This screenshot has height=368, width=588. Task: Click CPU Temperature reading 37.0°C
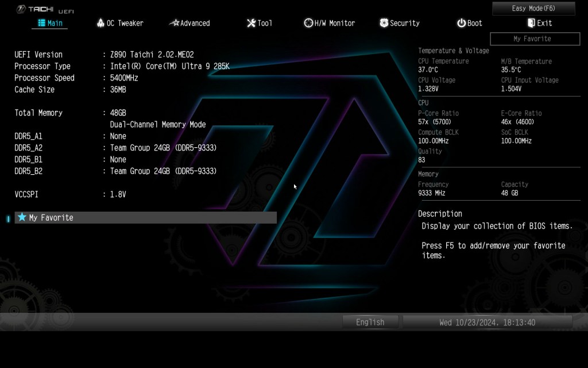pos(428,70)
